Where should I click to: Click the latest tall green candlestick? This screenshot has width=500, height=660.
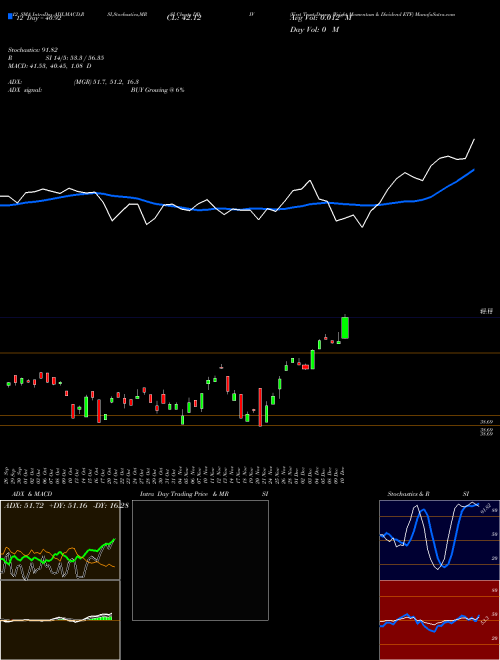click(345, 327)
